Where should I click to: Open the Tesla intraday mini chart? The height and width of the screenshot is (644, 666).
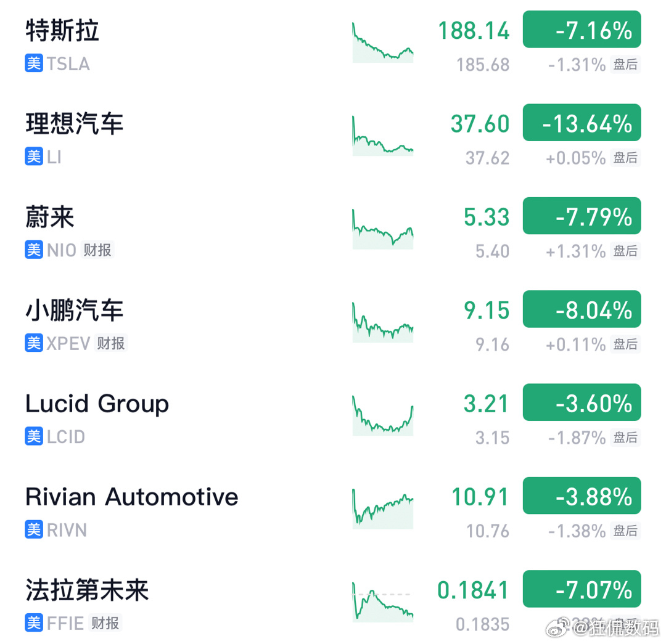coord(383,43)
